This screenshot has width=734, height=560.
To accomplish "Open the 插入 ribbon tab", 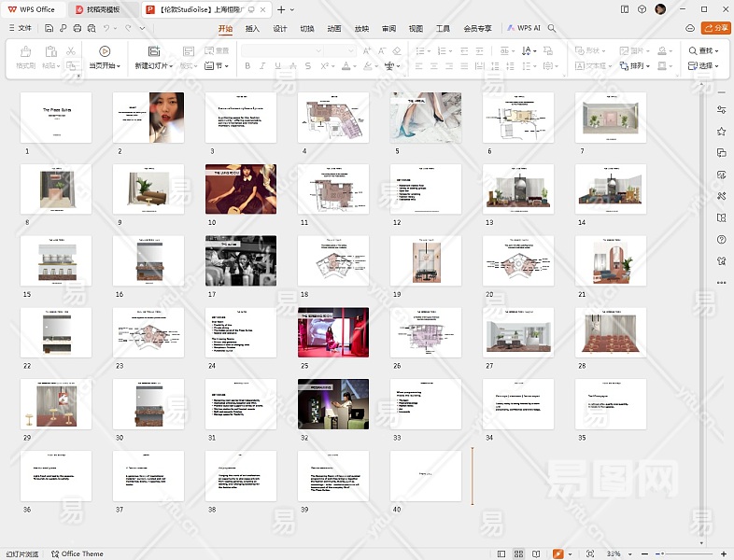I will click(252, 28).
